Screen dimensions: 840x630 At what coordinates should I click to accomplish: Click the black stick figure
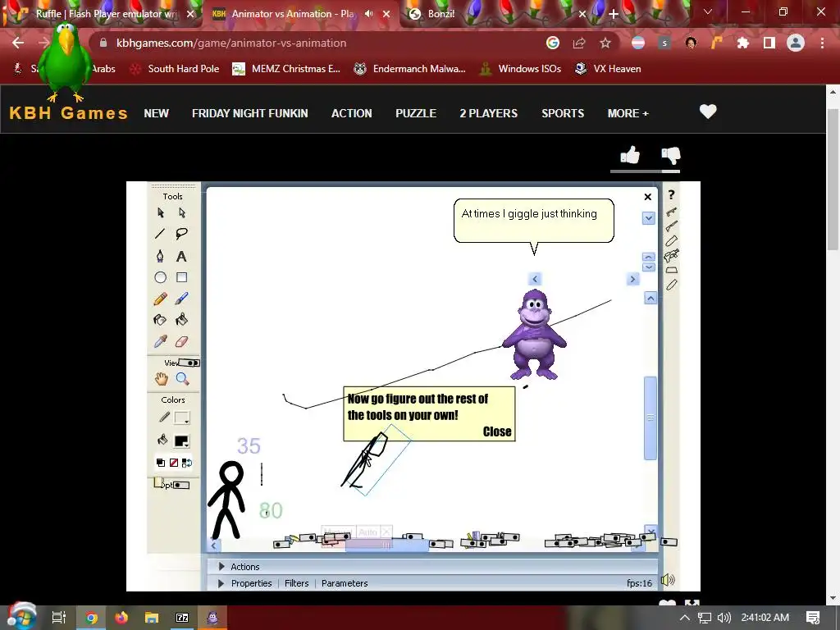click(226, 500)
